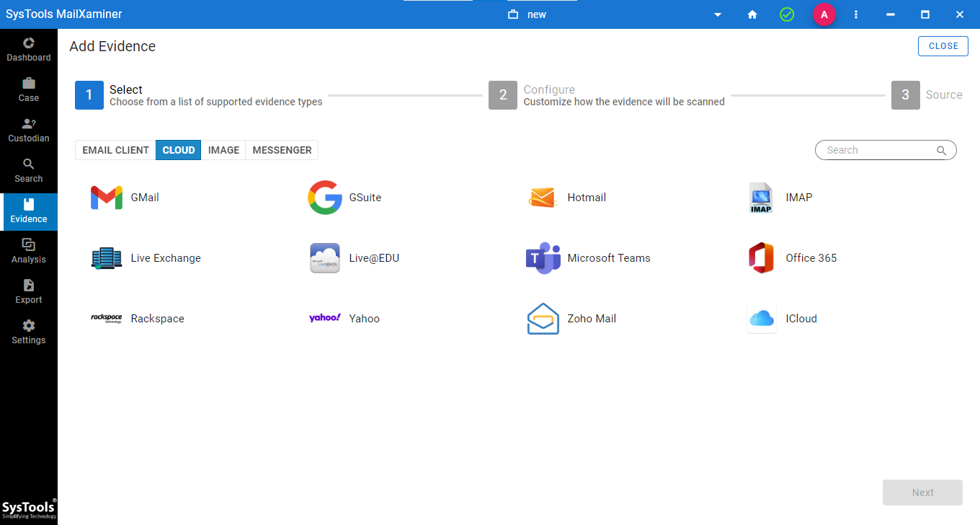Screen dimensions: 980x525
Task: Open the Case briefcase sidebar item
Action: click(x=29, y=89)
